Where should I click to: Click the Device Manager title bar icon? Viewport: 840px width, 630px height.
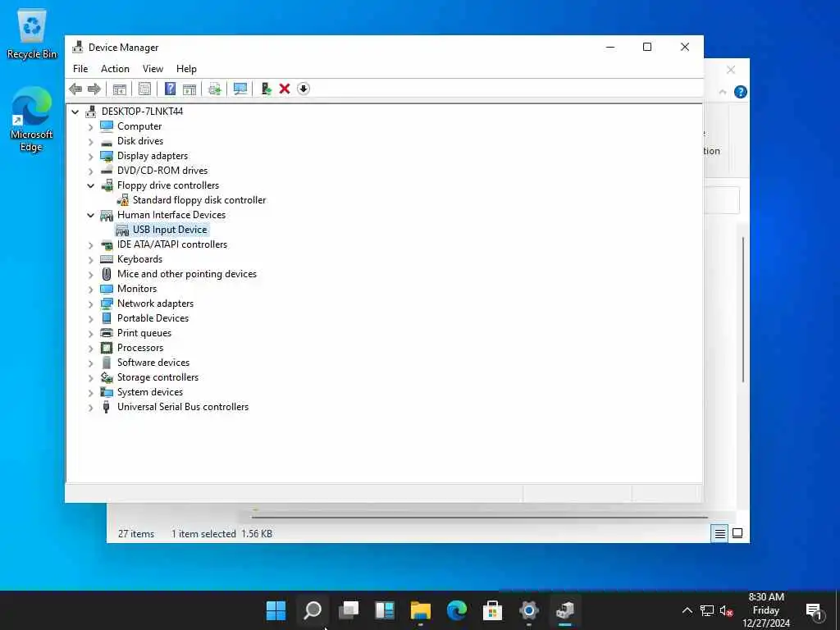(78, 47)
